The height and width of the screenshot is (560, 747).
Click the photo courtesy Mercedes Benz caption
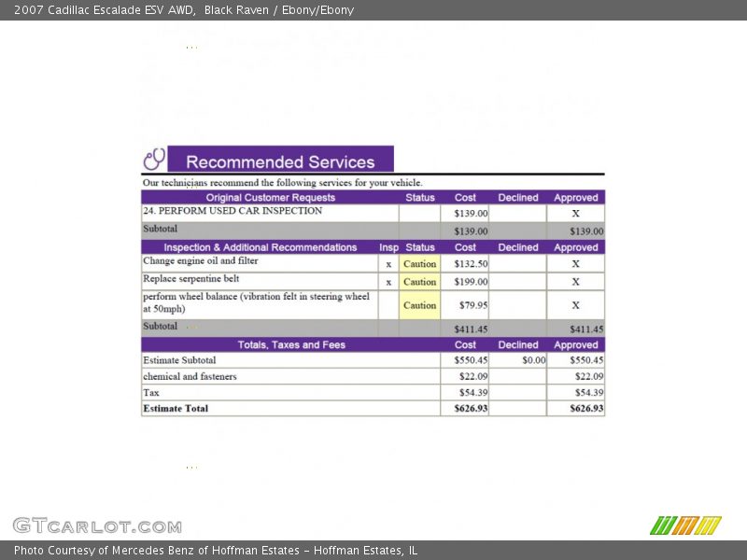216,551
